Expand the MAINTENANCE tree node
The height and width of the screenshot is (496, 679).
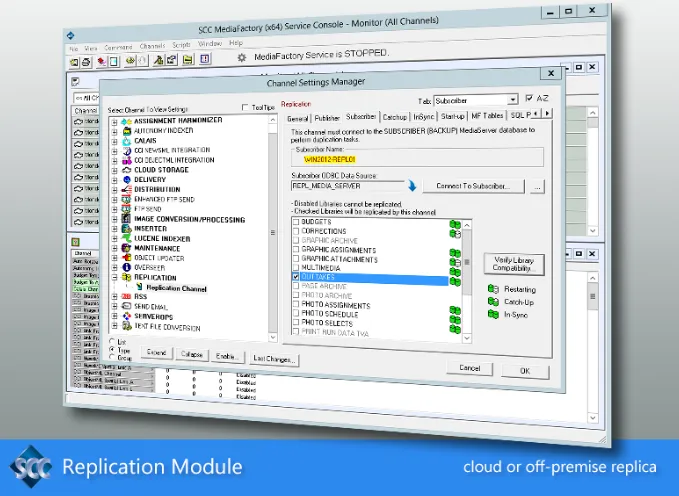point(114,248)
